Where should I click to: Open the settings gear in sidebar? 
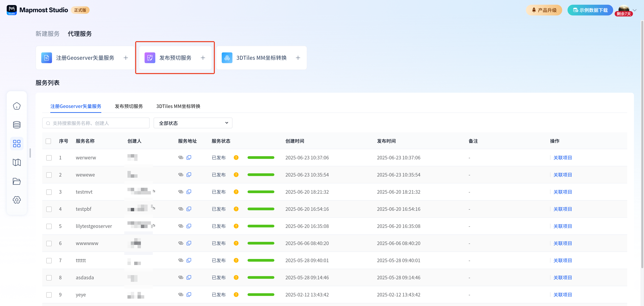[x=17, y=200]
